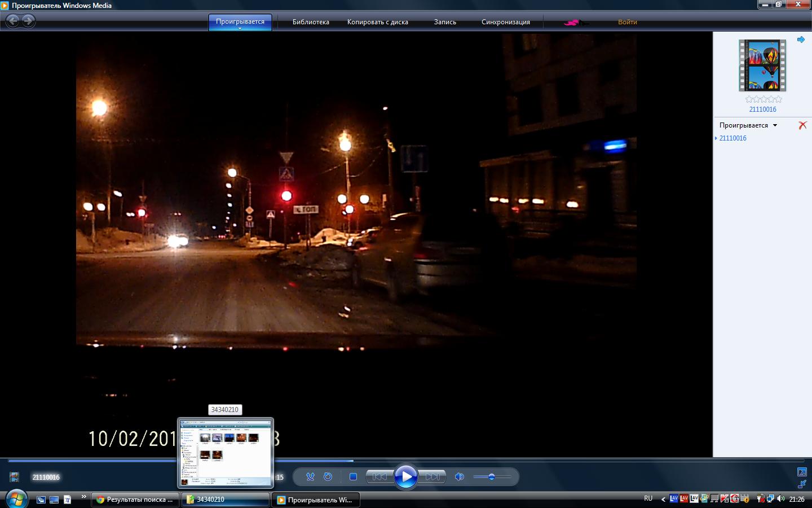Click the Stop playback square button
The height and width of the screenshot is (508, 812).
353,477
